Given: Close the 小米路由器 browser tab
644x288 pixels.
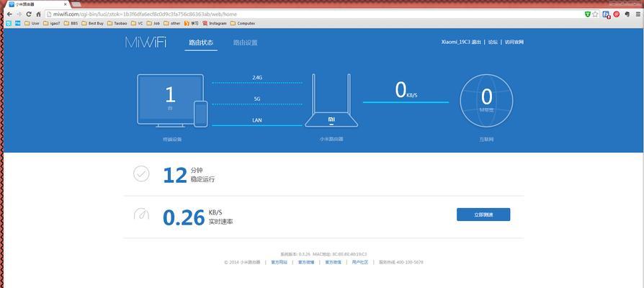Looking at the screenshot, I should pyautogui.click(x=66, y=4).
